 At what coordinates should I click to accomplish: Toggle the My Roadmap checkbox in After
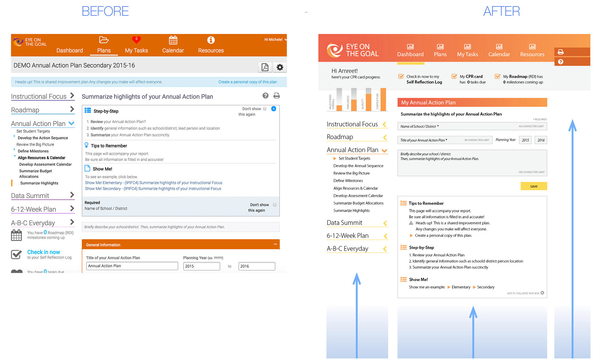pos(498,76)
